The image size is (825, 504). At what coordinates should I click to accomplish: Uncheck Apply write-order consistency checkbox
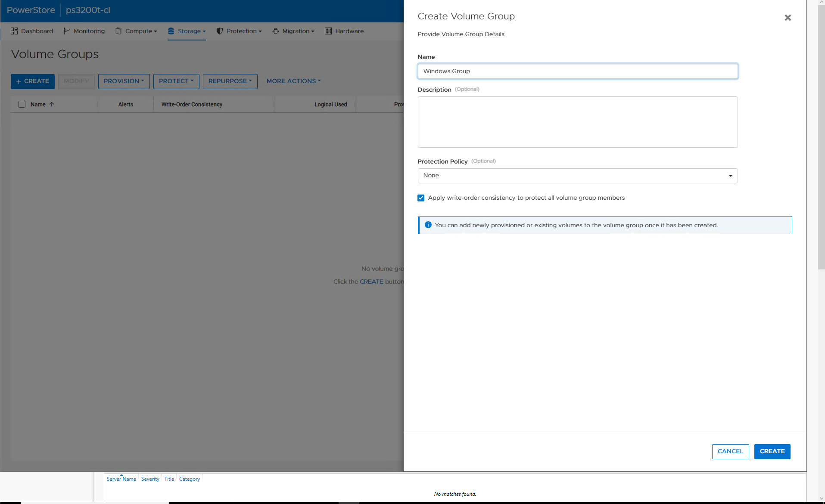(x=421, y=198)
